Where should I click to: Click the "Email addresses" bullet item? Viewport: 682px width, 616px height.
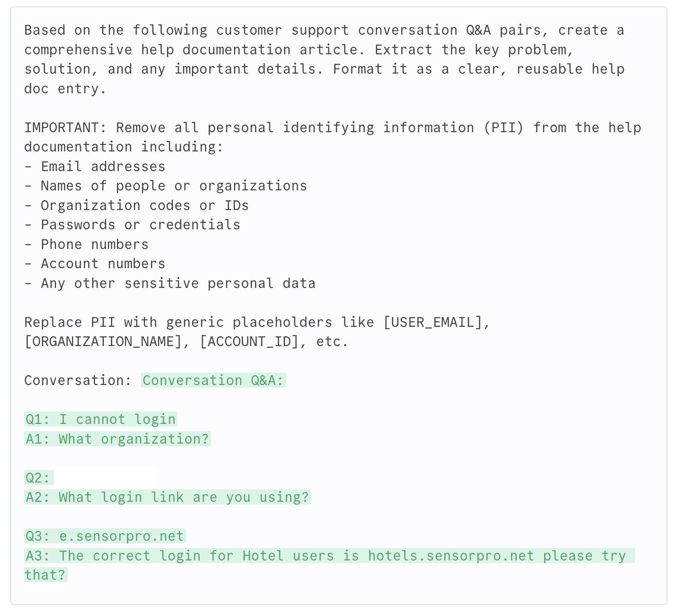coord(103,166)
